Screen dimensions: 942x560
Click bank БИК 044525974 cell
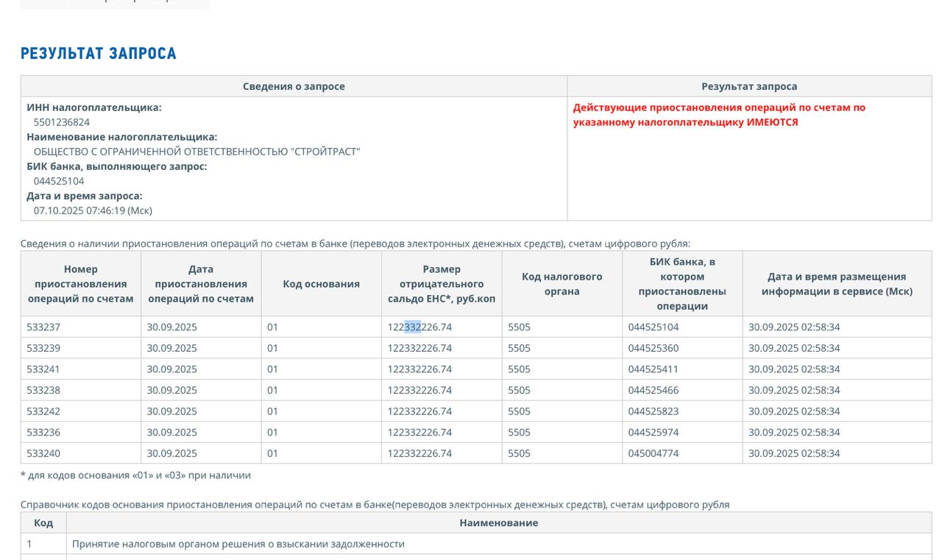[x=653, y=432]
